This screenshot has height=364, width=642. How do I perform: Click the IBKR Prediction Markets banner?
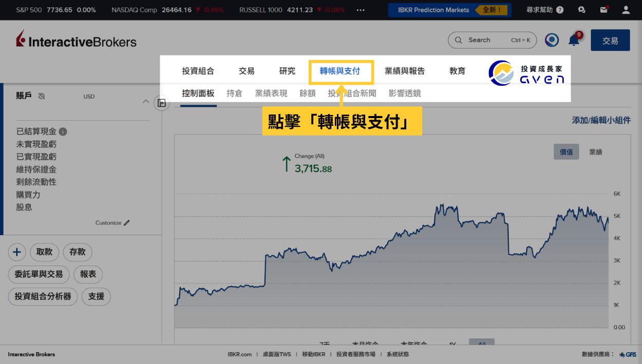click(x=448, y=10)
